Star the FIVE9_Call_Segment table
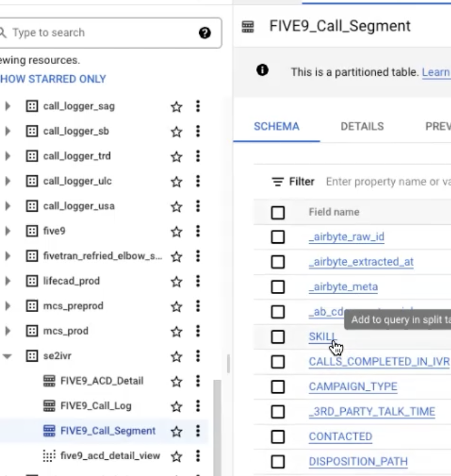Screen dimensions: 451x476 (176, 431)
